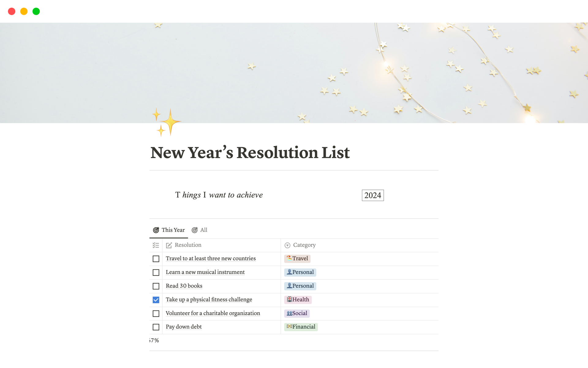Click the target icon on This Year tab
Viewport: 588px width, 368px height.
156,230
